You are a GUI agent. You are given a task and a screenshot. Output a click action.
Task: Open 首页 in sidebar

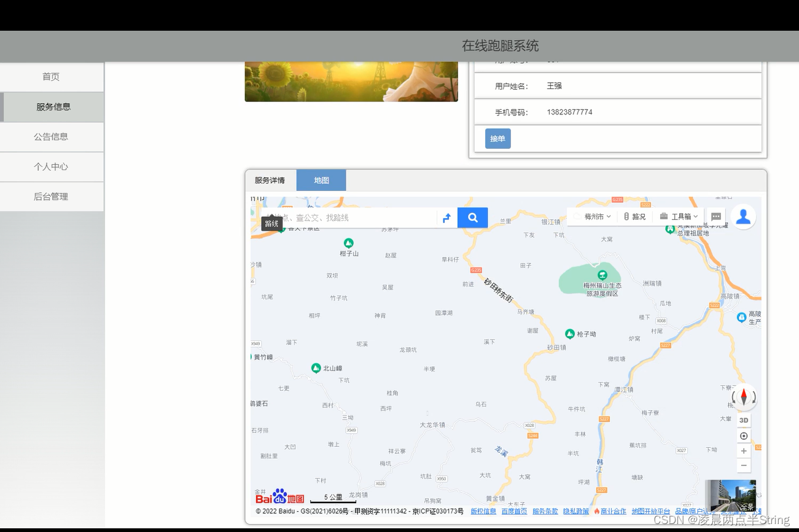tap(52, 77)
